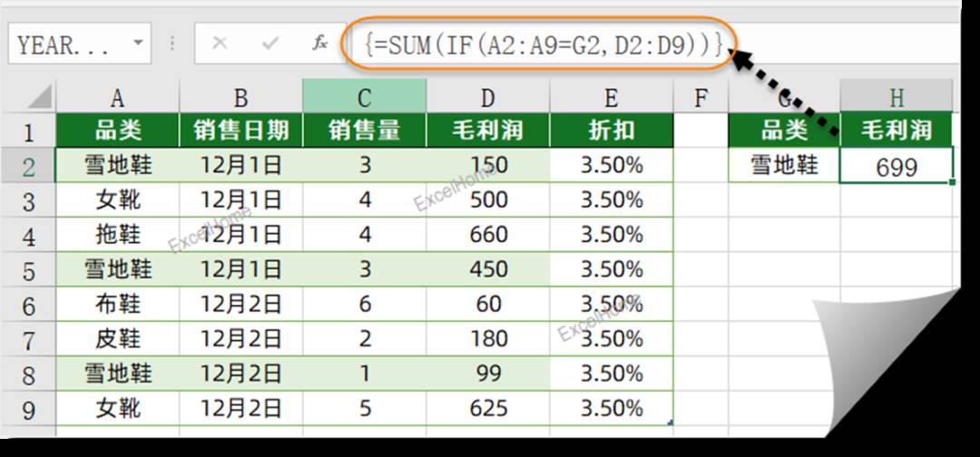Click the 毛利润 header in column D
980x457 pixels.
487,130
